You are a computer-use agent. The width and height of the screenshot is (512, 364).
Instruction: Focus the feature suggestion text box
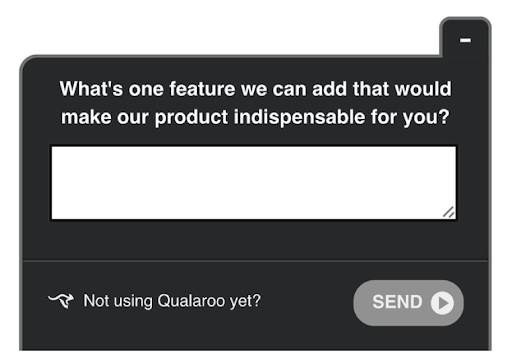(x=254, y=183)
